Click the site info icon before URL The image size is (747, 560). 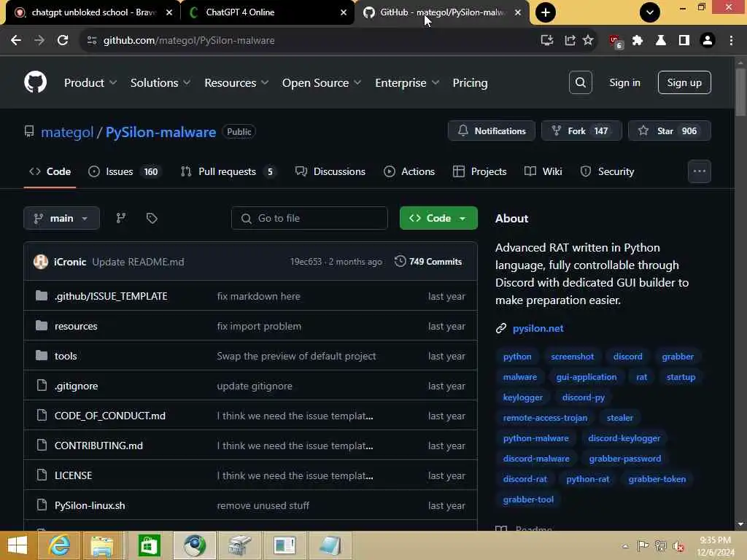tap(92, 41)
